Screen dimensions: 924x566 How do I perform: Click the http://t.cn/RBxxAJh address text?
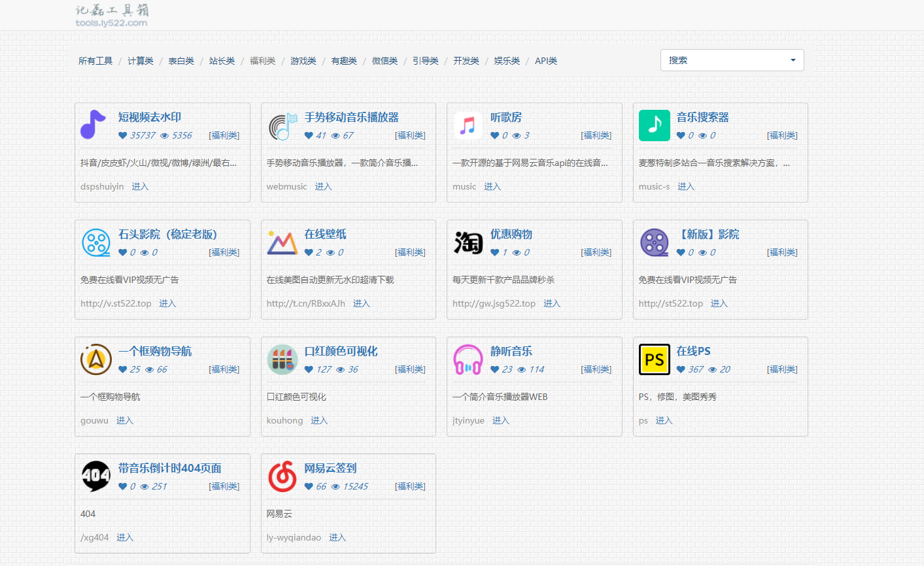pos(305,303)
